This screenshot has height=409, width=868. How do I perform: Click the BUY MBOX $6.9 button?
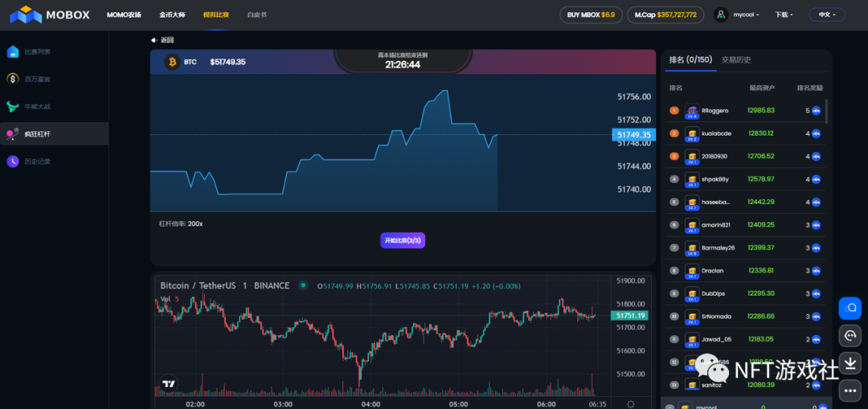(x=592, y=15)
